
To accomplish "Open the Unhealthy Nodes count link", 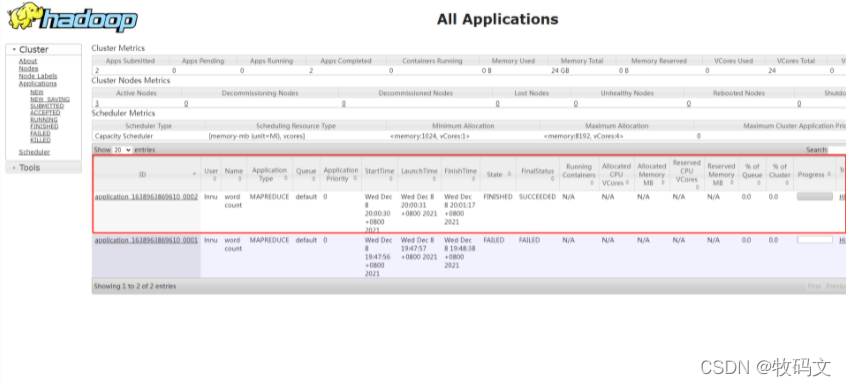I will tap(576, 103).
